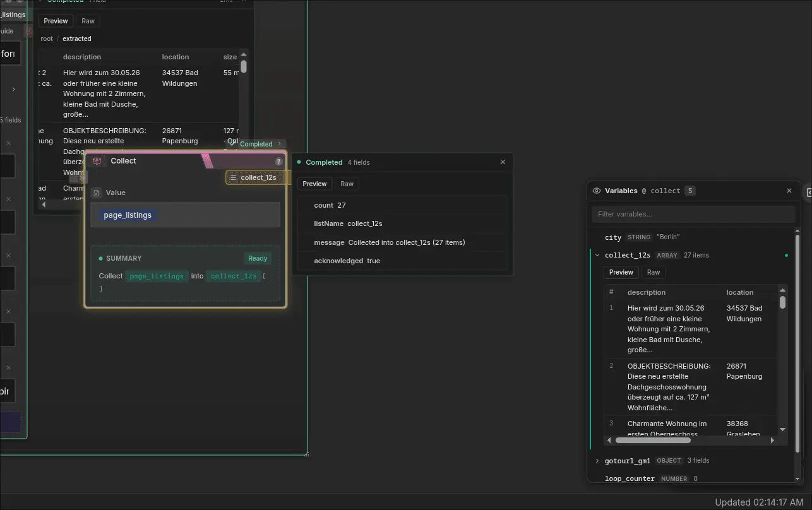Screen dimensions: 812x510
Task: Click the Ready status badge in Summary
Action: coord(258,258)
